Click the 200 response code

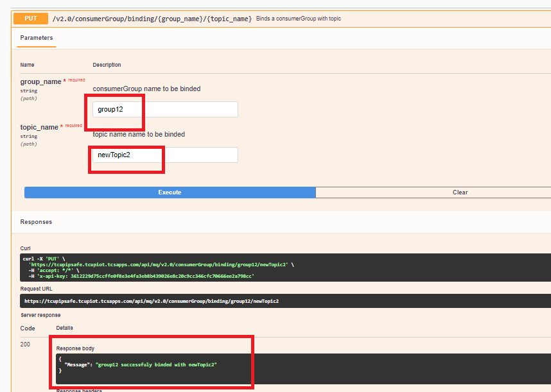point(25,345)
